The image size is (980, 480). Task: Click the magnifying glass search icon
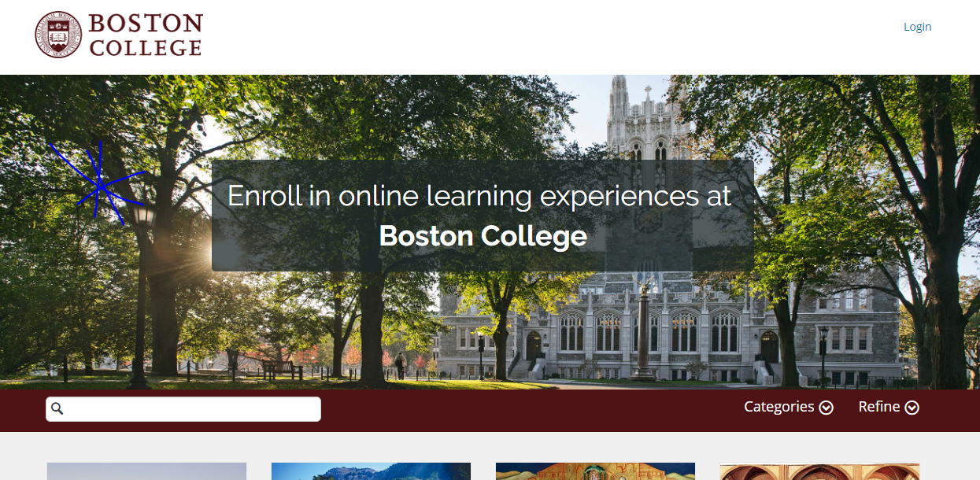point(57,408)
